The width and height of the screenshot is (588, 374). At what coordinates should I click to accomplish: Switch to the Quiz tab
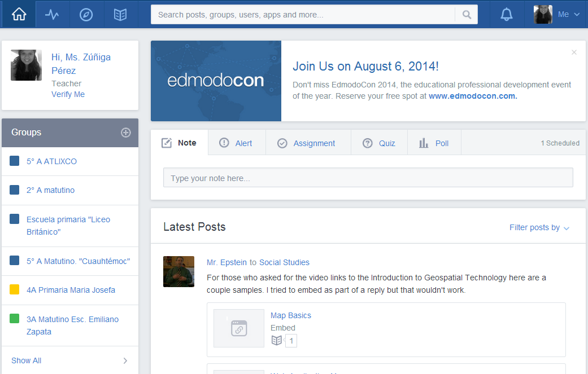(x=379, y=143)
